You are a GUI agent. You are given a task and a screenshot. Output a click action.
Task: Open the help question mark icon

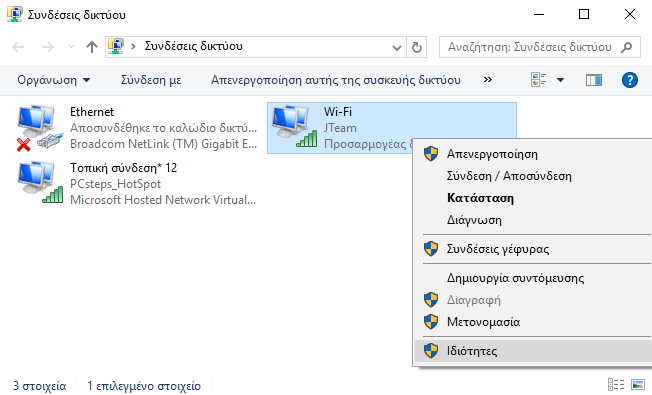click(630, 80)
